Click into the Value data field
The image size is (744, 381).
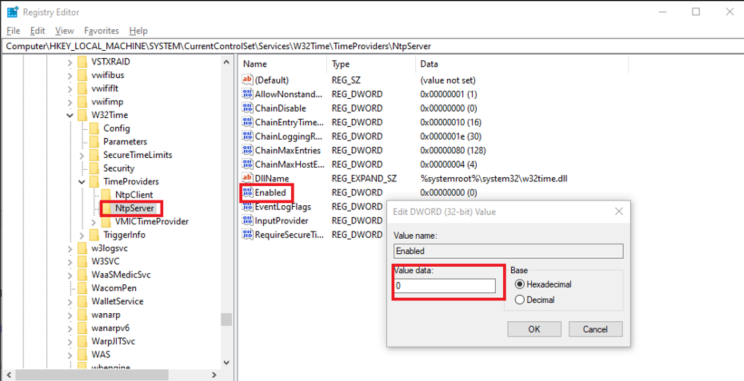coord(445,286)
